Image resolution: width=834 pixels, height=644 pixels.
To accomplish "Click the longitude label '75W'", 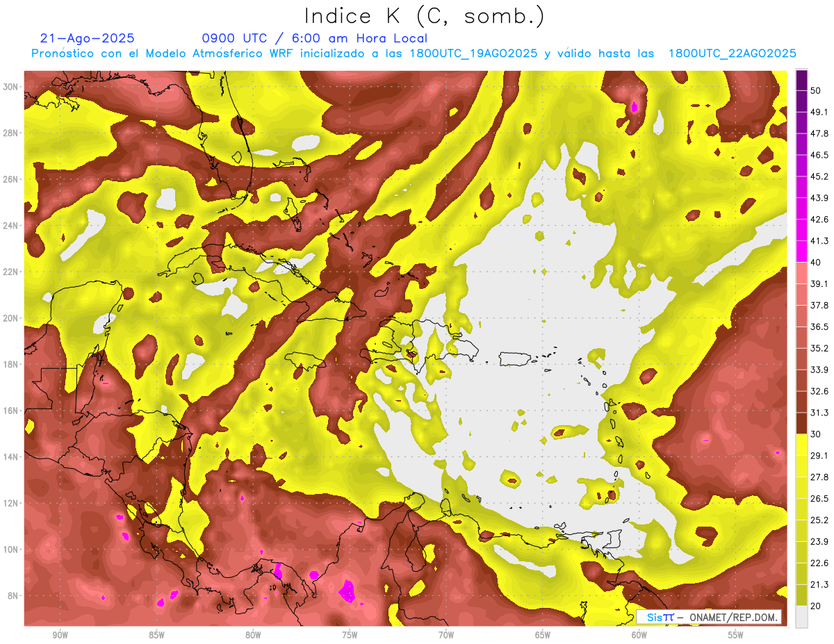I will coord(350,635).
